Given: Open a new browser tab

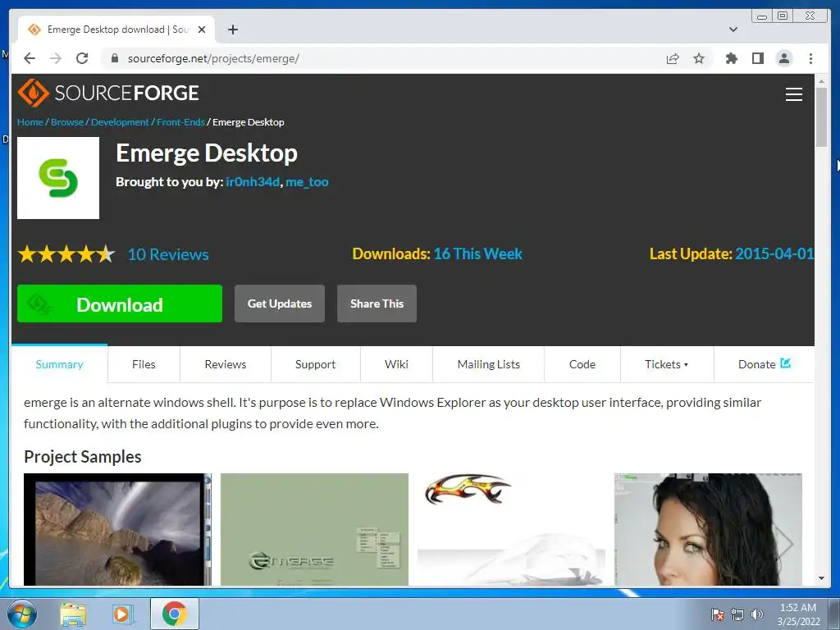Looking at the screenshot, I should pyautogui.click(x=232, y=30).
